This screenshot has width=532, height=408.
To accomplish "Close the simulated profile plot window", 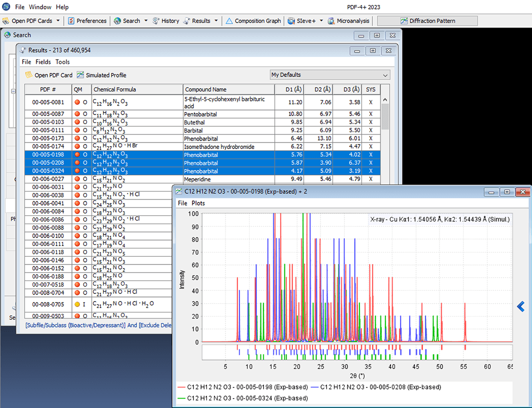I will (522, 192).
